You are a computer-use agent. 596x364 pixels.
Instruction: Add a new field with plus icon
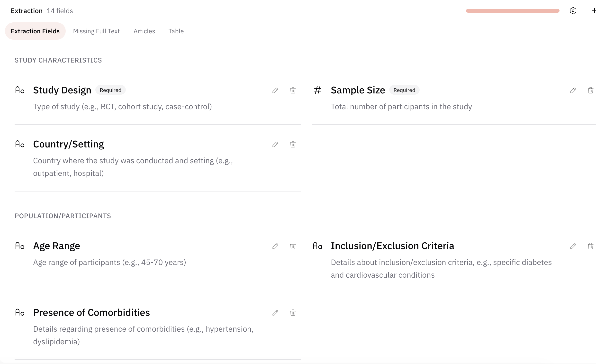coord(594,11)
